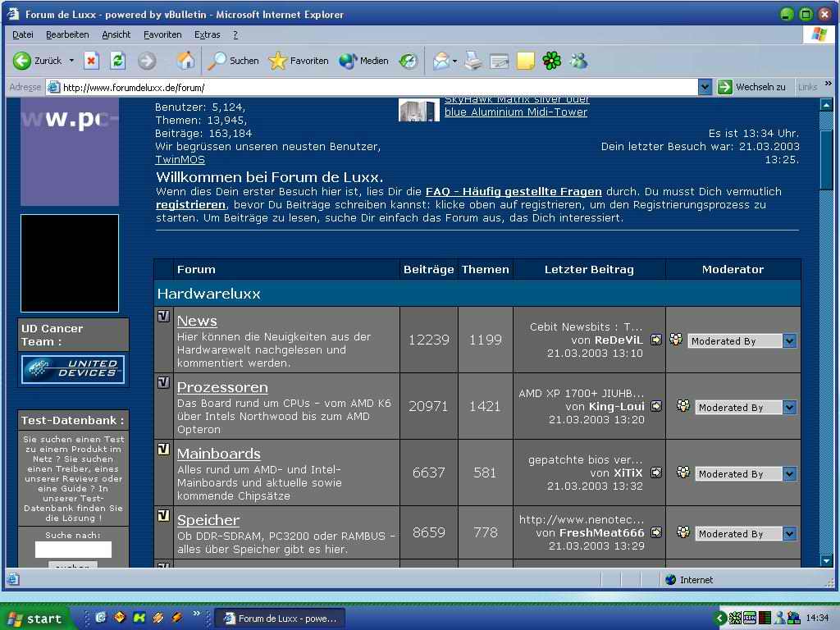Viewport: 840px width, 630px height.
Task: Click the Wechseln zu go button
Action: click(751, 87)
